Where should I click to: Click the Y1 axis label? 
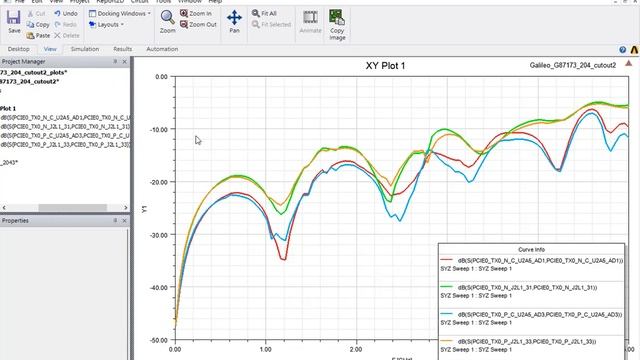click(144, 209)
